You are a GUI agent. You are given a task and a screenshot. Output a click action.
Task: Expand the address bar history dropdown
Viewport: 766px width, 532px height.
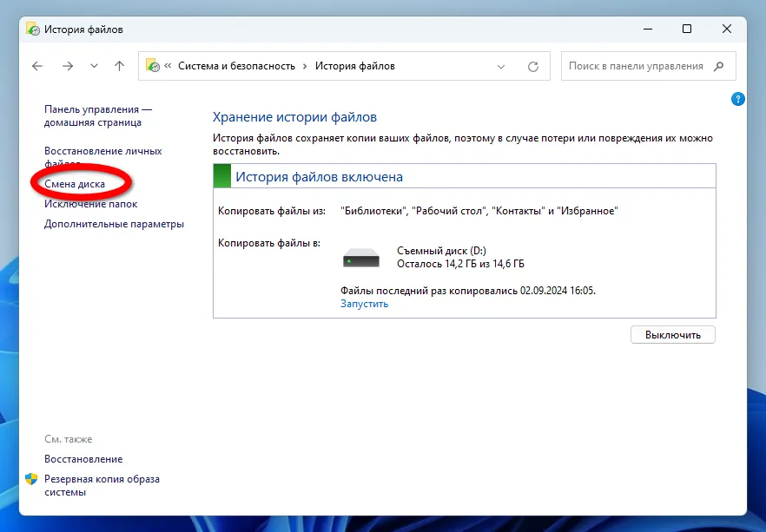click(501, 66)
